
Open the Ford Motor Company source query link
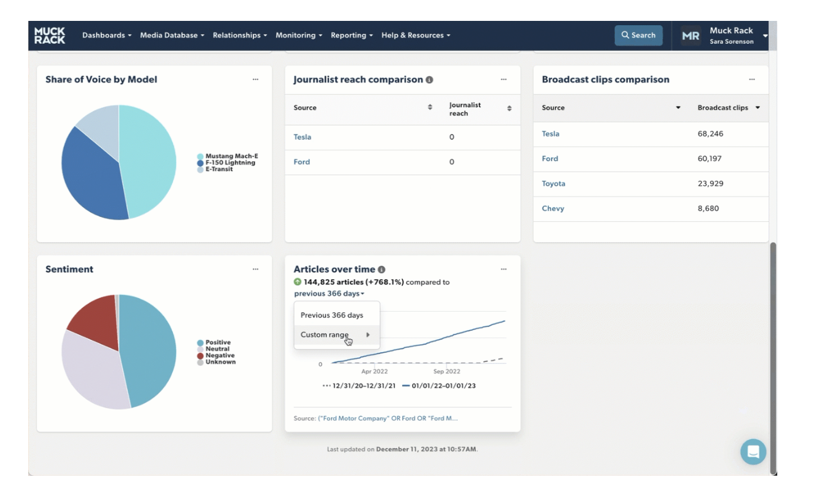[387, 419]
